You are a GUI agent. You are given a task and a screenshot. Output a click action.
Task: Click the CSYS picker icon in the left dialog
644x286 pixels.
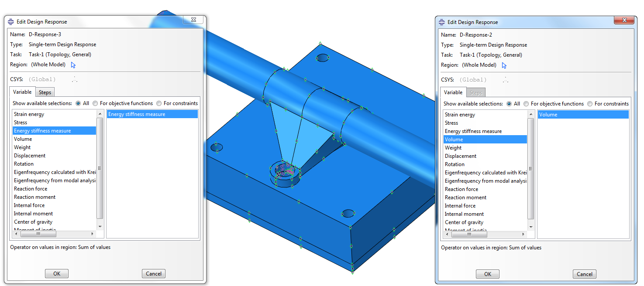[x=74, y=79]
